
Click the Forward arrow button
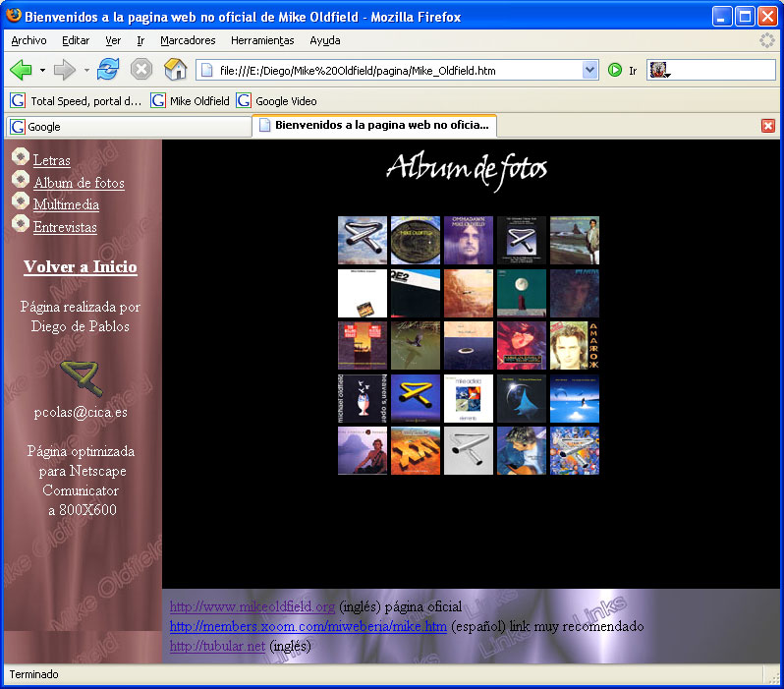tap(65, 70)
